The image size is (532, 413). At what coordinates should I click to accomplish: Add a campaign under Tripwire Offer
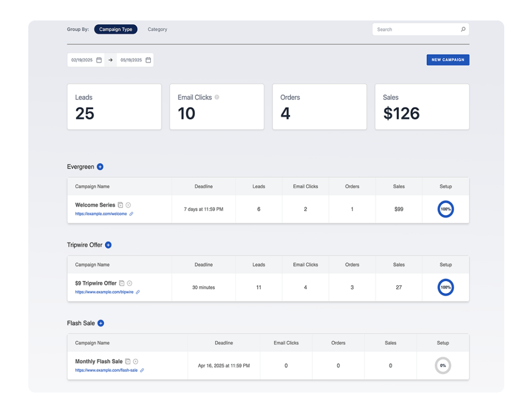pos(108,245)
